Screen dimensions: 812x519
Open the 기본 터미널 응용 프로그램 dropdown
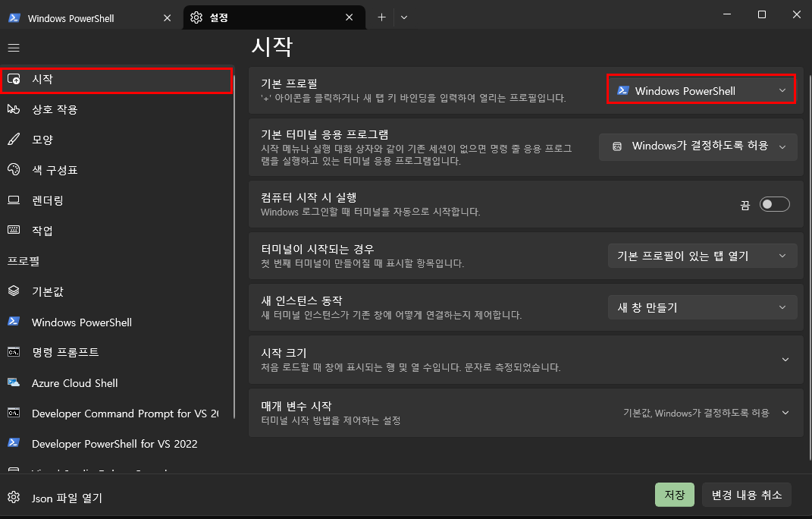coord(698,146)
